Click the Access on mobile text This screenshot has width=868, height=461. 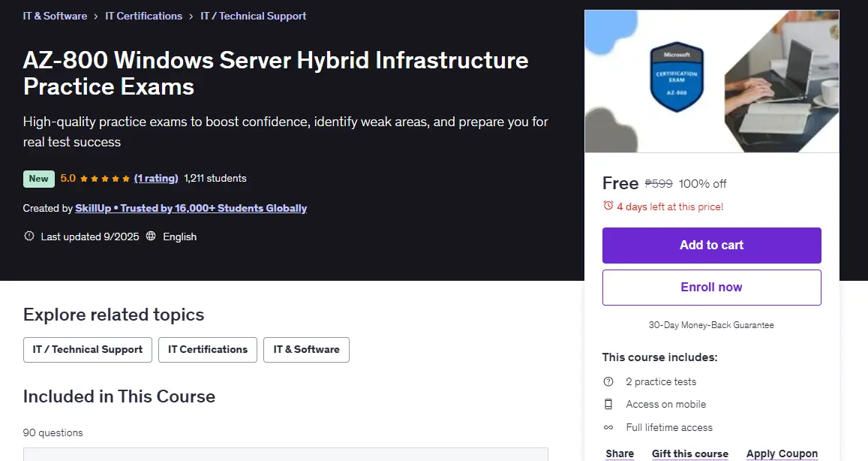666,405
